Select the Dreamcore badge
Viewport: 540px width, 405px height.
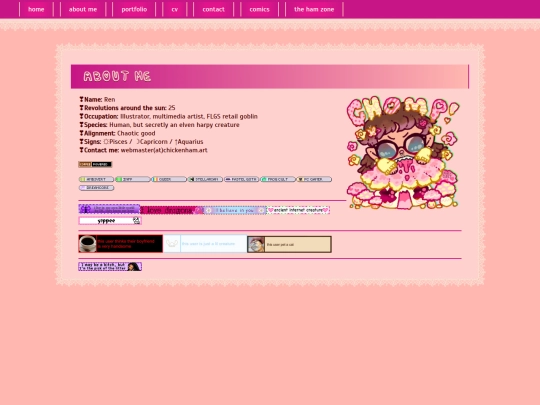pos(96,188)
